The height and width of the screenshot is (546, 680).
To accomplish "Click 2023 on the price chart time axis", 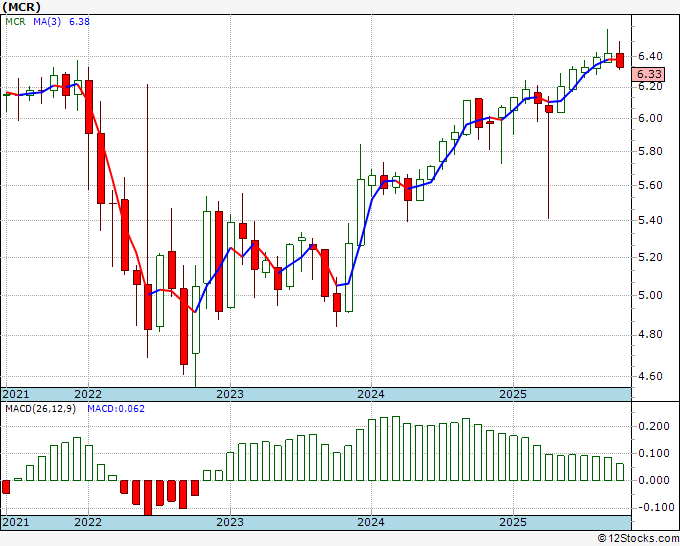I will [x=230, y=394].
